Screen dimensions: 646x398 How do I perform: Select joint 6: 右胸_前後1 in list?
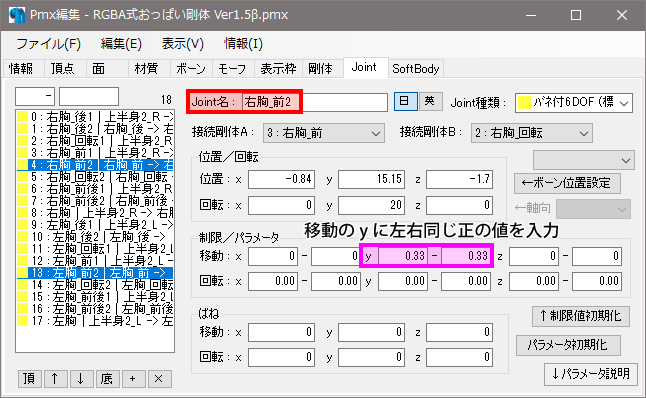tap(95, 189)
